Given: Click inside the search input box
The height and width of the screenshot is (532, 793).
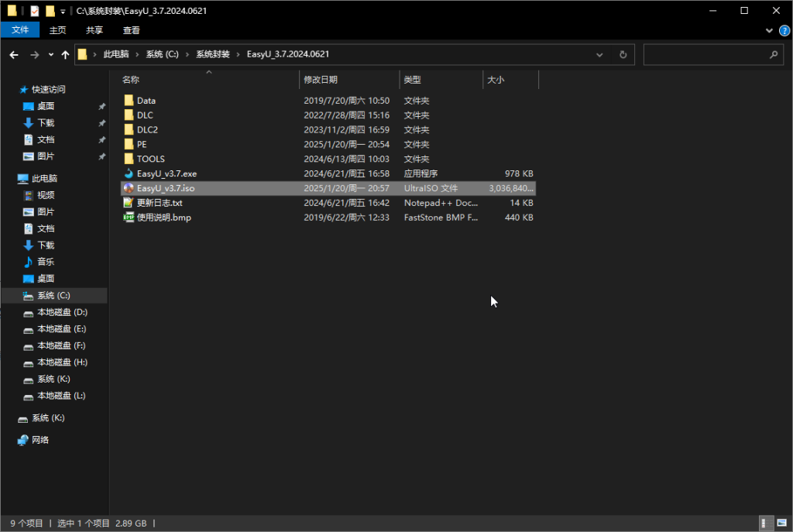Looking at the screenshot, I should coord(705,55).
